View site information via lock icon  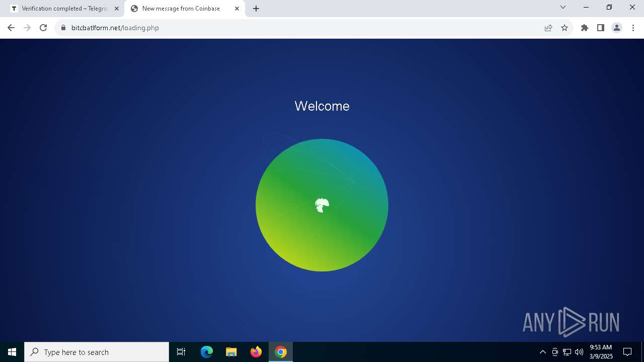click(63, 28)
